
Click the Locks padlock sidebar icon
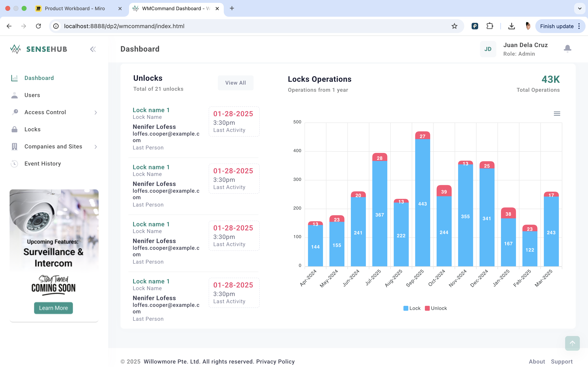(14, 129)
